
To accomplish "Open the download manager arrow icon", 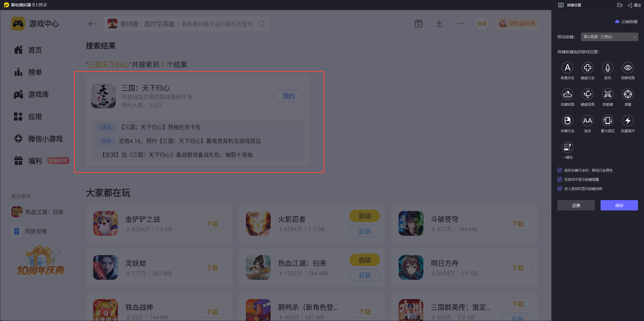I will pyautogui.click(x=439, y=24).
